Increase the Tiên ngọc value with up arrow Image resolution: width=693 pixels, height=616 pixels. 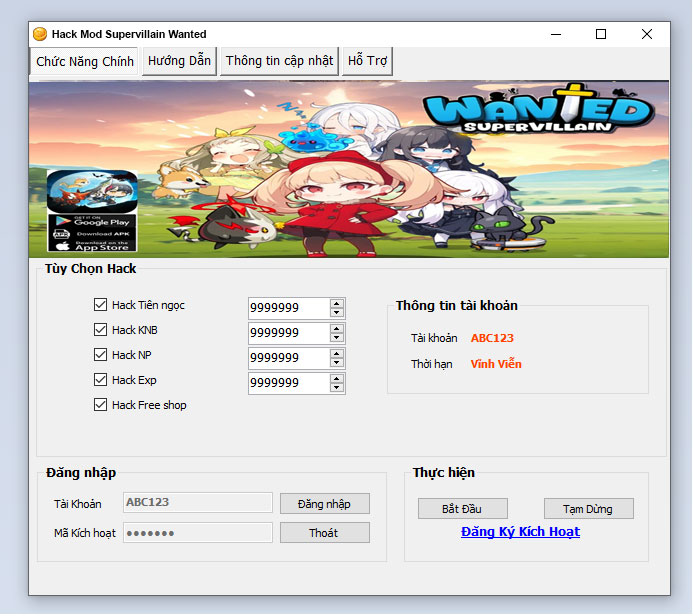tap(337, 304)
